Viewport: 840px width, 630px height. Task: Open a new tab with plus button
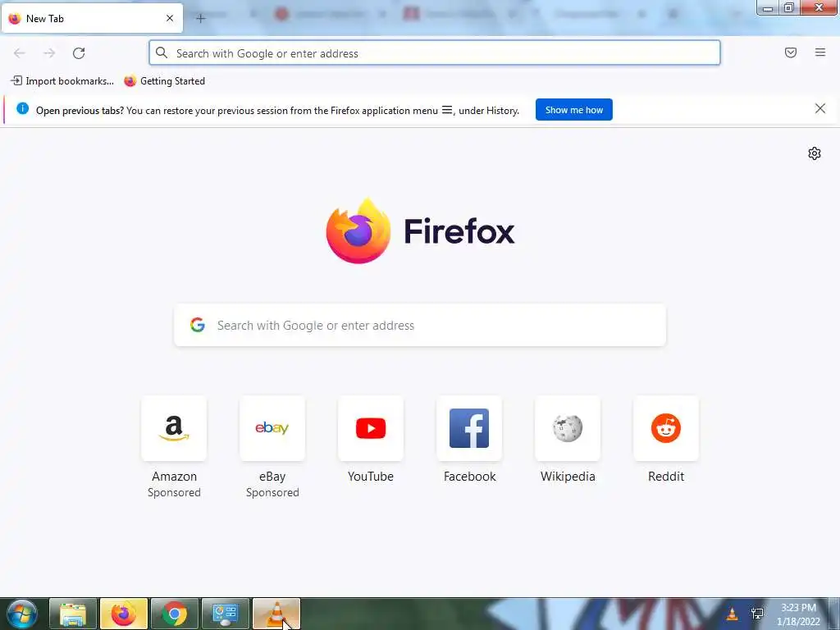(x=200, y=19)
